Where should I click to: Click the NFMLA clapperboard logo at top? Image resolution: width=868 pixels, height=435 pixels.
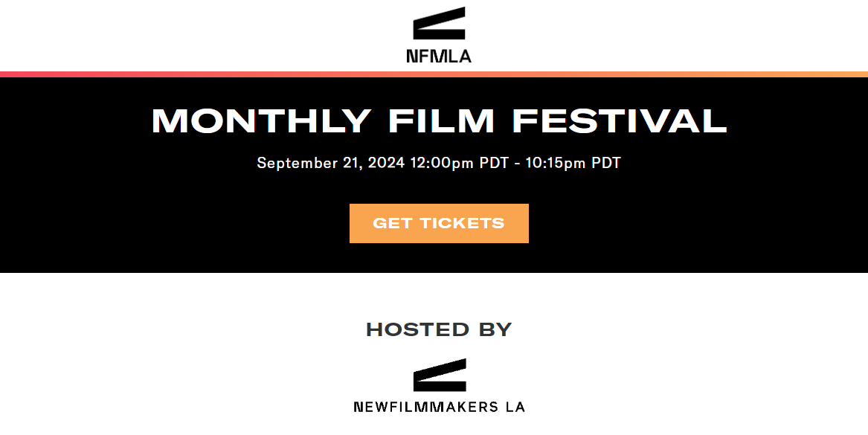point(439,23)
